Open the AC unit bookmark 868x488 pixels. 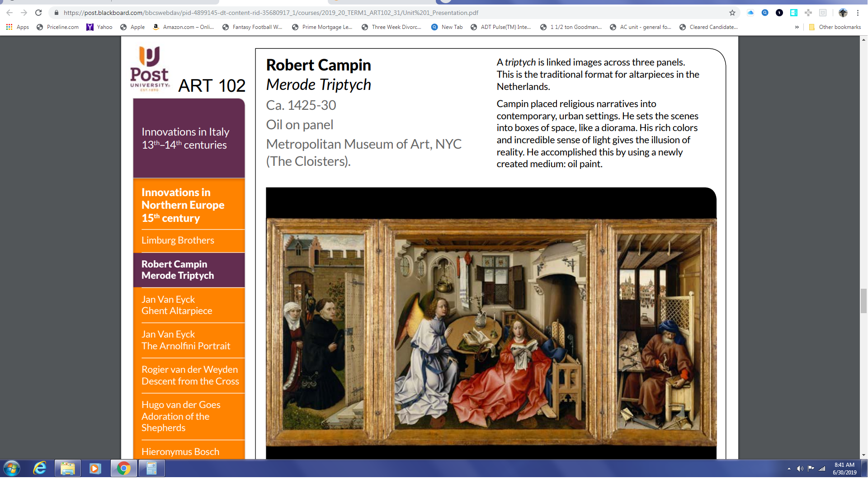pos(641,27)
